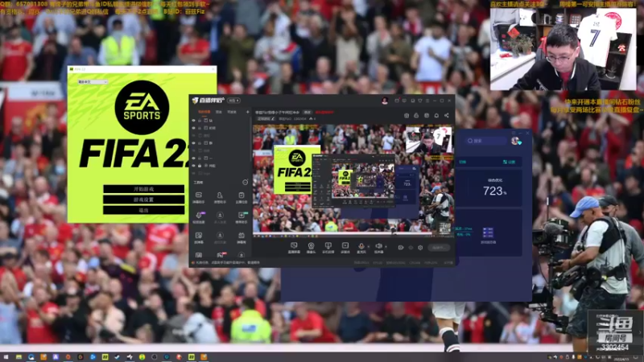Image resolution: width=644 pixels, height=362 pixels.
Task: Click the start streaming button
Action: click(x=439, y=248)
